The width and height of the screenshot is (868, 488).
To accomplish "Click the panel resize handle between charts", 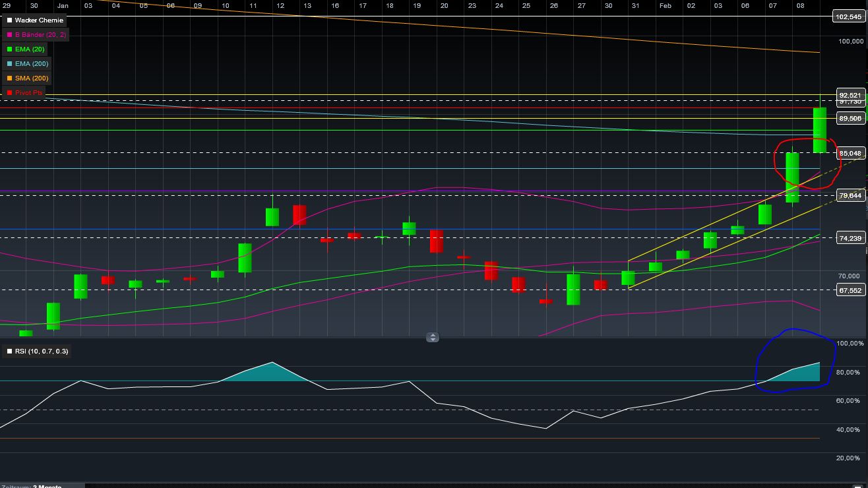I will point(433,338).
